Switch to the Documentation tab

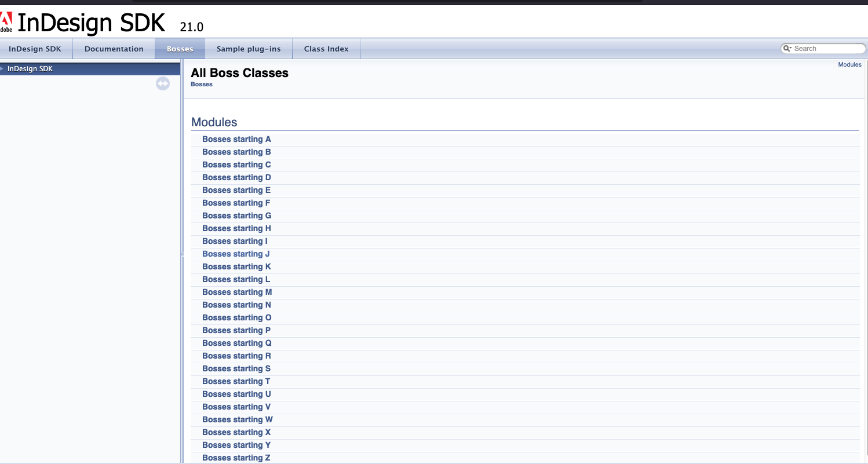click(114, 49)
